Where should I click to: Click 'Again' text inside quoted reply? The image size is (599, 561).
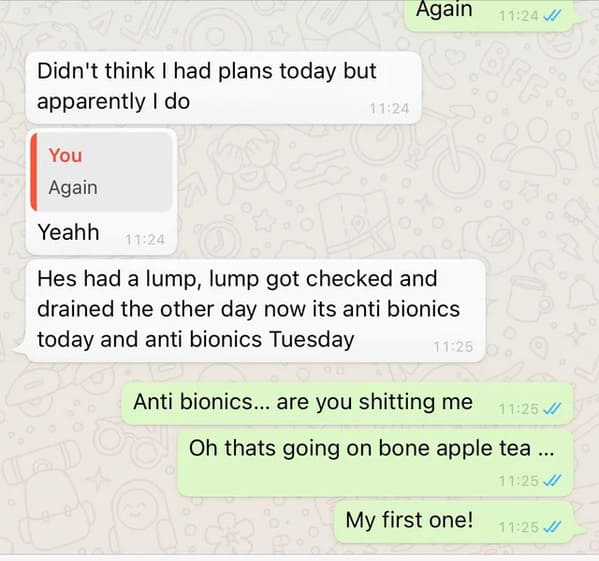tap(73, 188)
